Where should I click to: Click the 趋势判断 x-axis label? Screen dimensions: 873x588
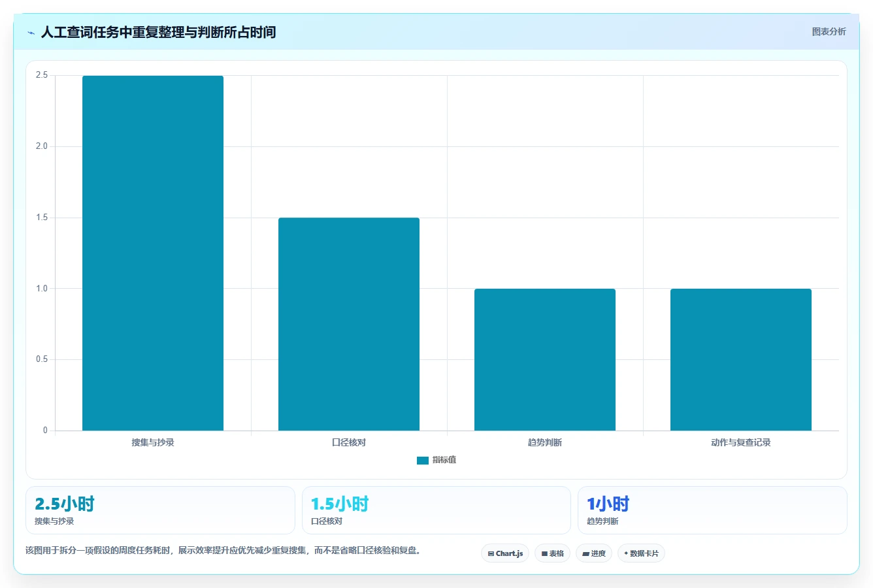point(545,442)
